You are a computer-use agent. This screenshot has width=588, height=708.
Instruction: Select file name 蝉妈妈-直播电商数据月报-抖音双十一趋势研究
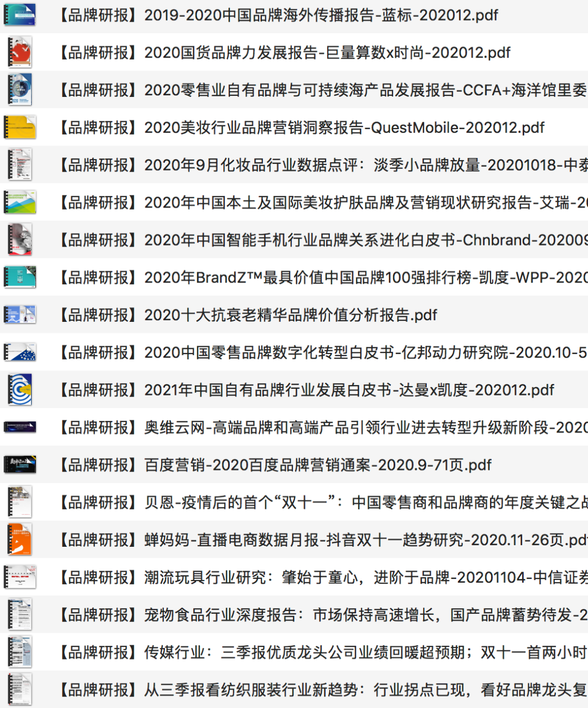point(322,540)
